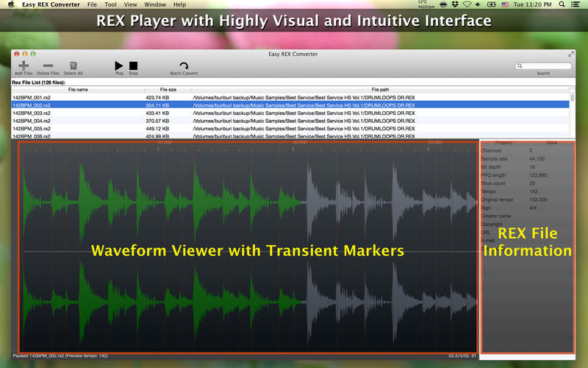Select file 142BPM_001.rx2

coord(32,98)
